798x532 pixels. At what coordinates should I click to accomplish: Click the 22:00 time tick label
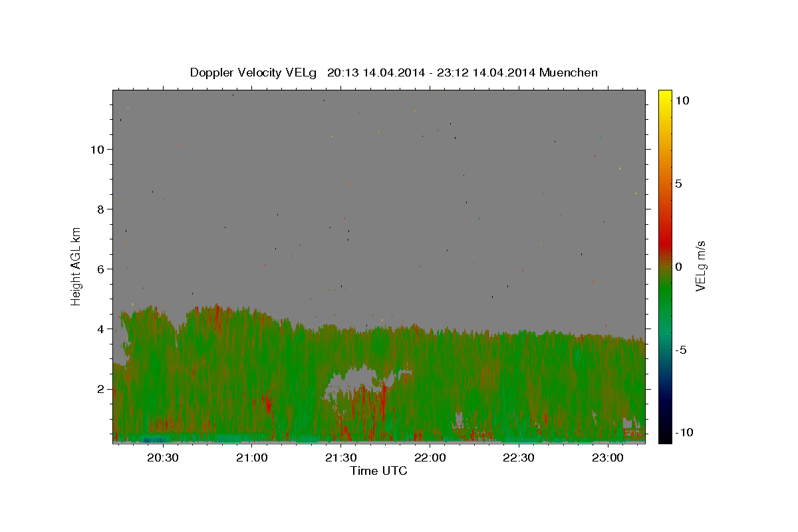[x=430, y=458]
